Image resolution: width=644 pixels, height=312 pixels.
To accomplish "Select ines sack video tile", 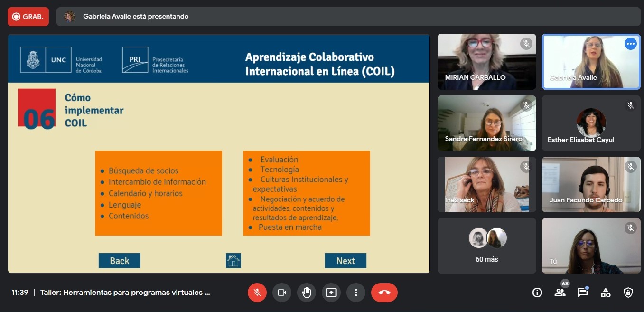I will (x=487, y=184).
